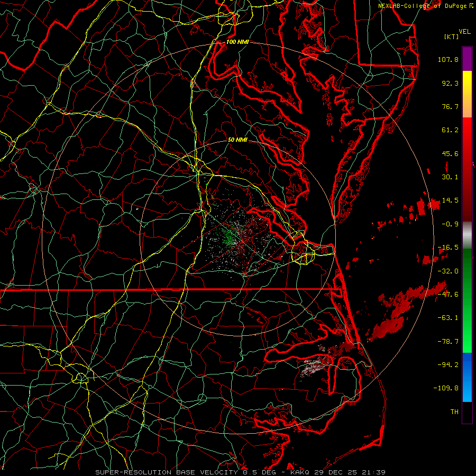The width and height of the screenshot is (476, 476).
Task: Select the -94.2 scale value
Action: click(x=448, y=364)
